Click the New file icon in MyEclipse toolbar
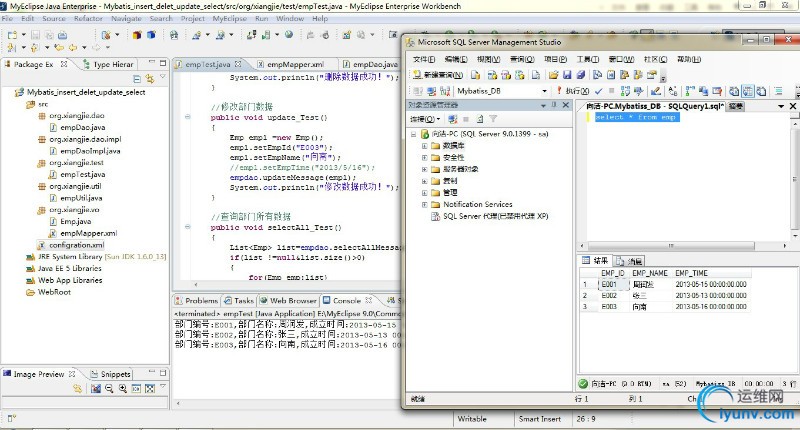This screenshot has height=430, width=800. point(12,35)
